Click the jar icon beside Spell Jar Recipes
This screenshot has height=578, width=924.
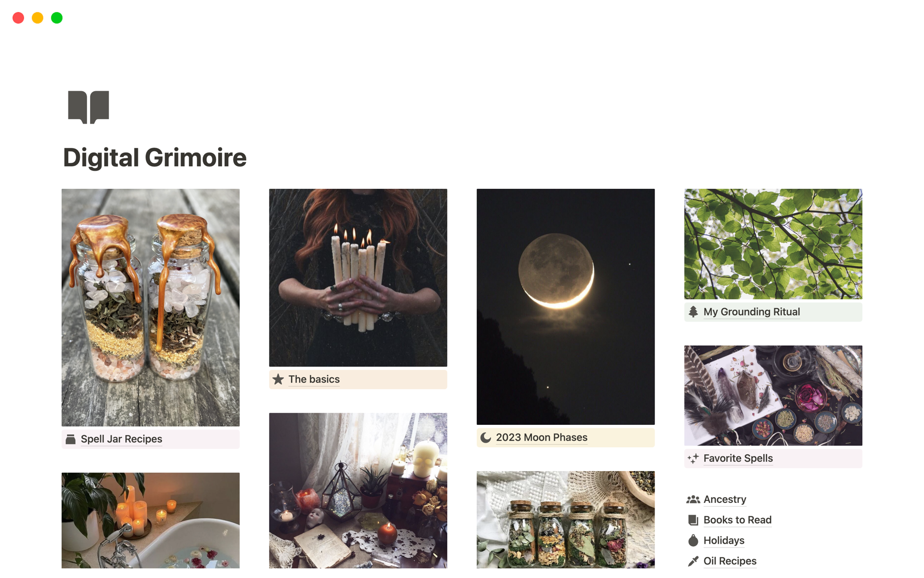pos(71,439)
